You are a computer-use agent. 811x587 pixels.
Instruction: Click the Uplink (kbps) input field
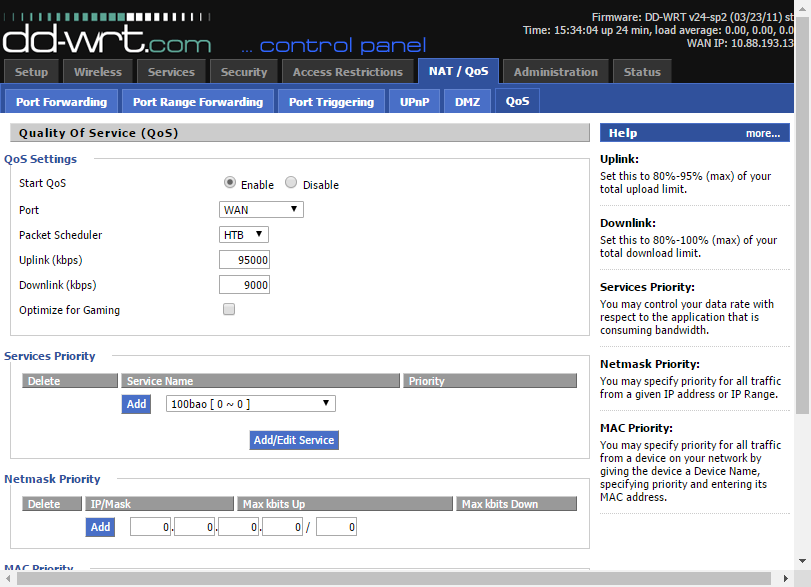pyautogui.click(x=245, y=260)
